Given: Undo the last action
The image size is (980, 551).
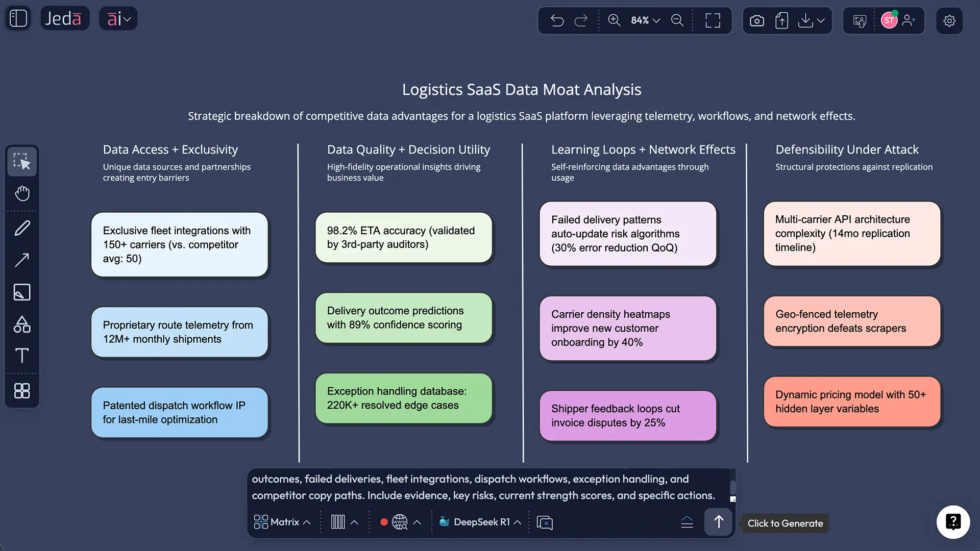Looking at the screenshot, I should pos(557,20).
